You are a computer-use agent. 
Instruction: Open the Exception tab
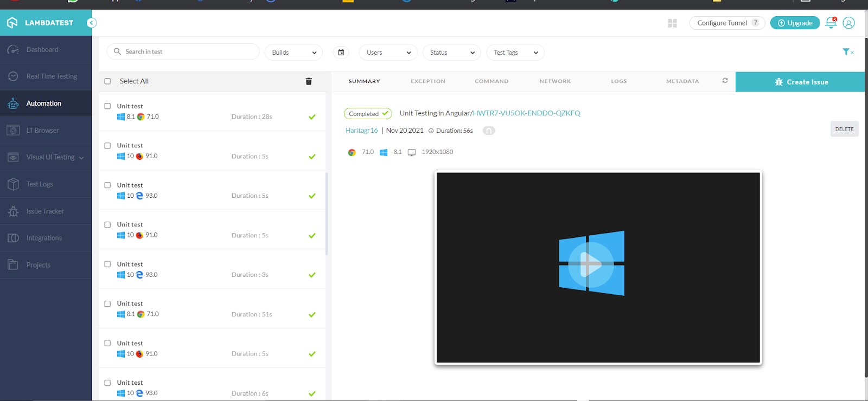click(427, 81)
